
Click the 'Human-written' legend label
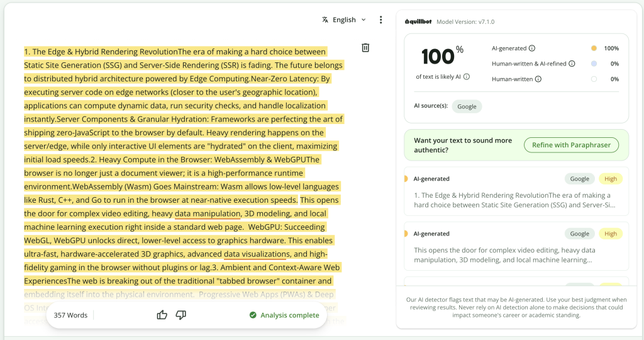pos(512,79)
